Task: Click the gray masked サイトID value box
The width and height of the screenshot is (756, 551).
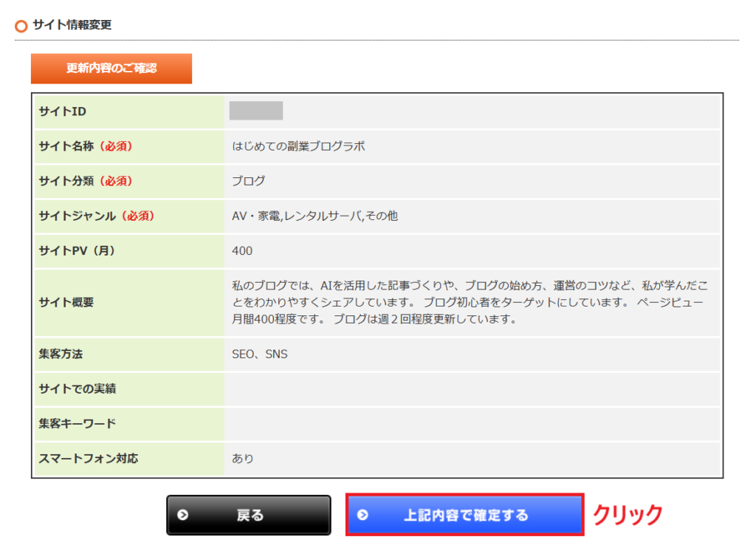Action: (256, 111)
